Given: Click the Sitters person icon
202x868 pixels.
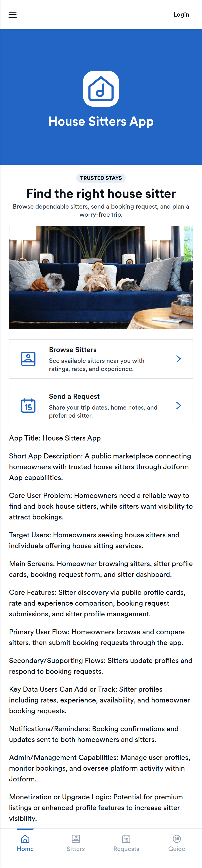Looking at the screenshot, I should [x=76, y=838].
